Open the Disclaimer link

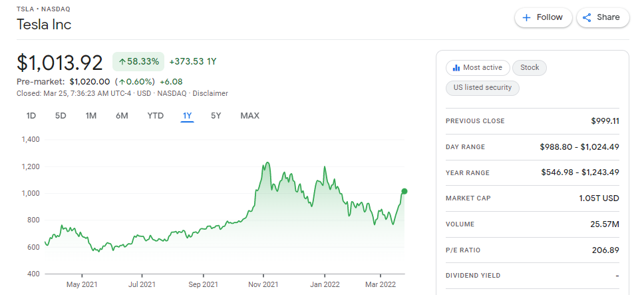[210, 93]
